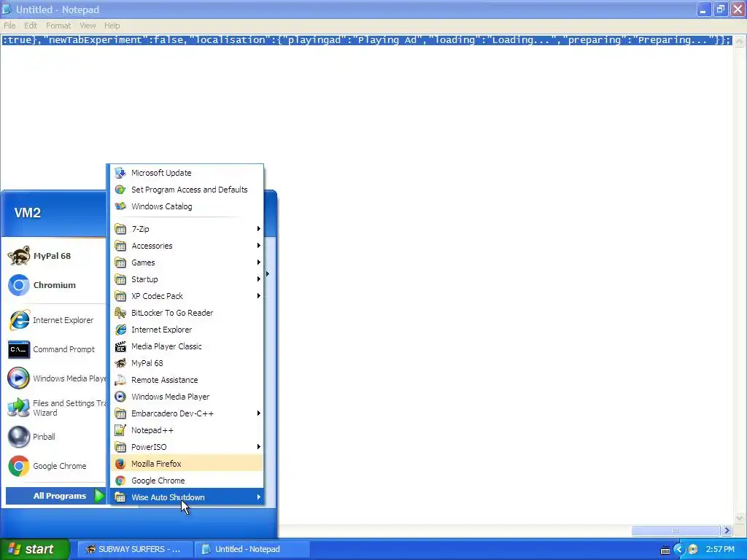Click the tray icon next to the clock
747x560 pixels.
693,550
